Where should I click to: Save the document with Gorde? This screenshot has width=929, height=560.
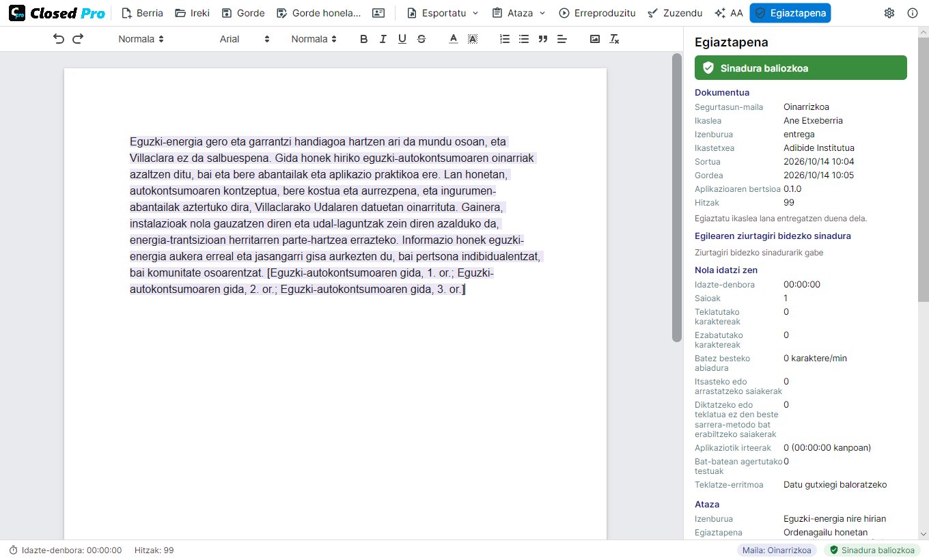[x=242, y=13]
